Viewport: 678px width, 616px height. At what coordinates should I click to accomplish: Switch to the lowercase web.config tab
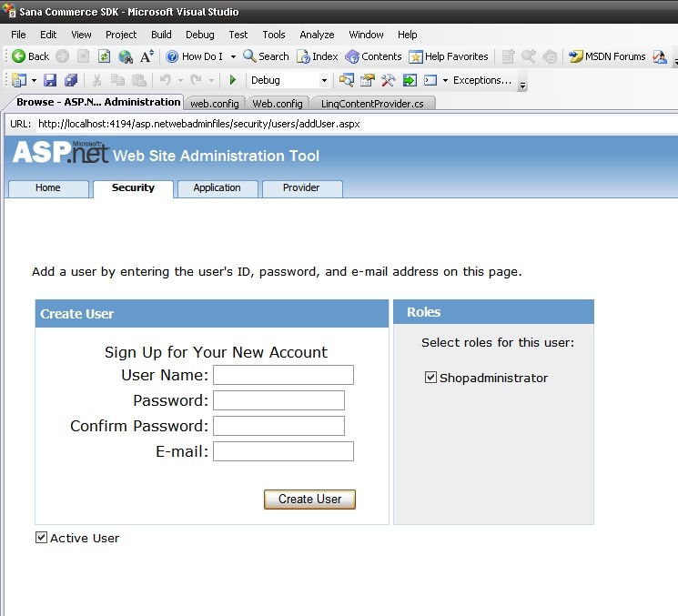click(x=215, y=104)
